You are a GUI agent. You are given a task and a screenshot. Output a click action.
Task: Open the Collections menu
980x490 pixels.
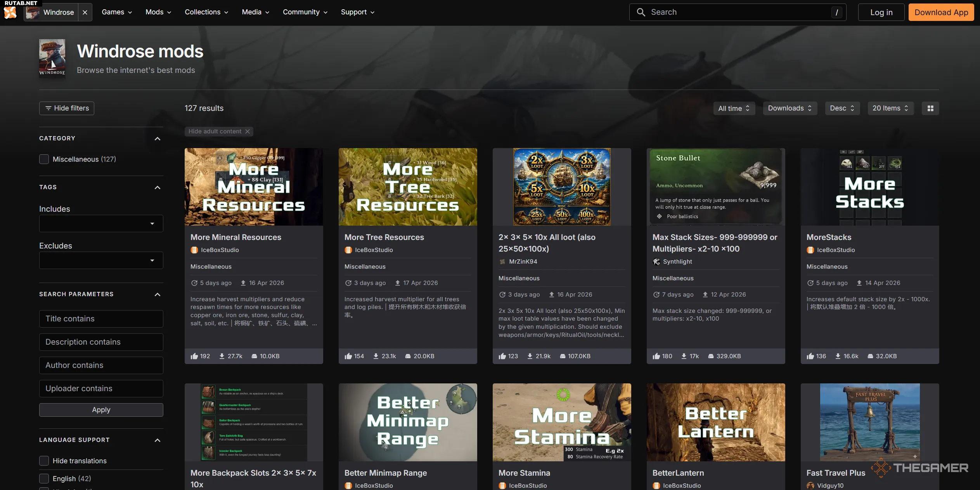tap(206, 12)
